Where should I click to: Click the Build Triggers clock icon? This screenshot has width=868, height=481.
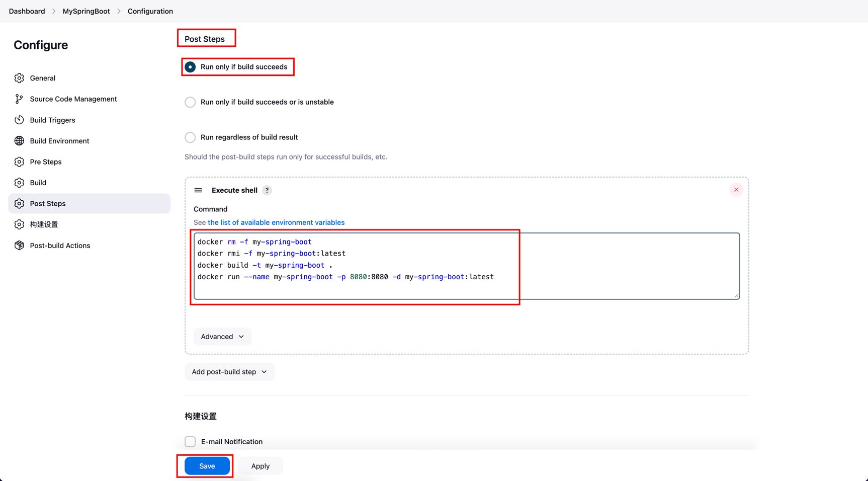tap(19, 120)
